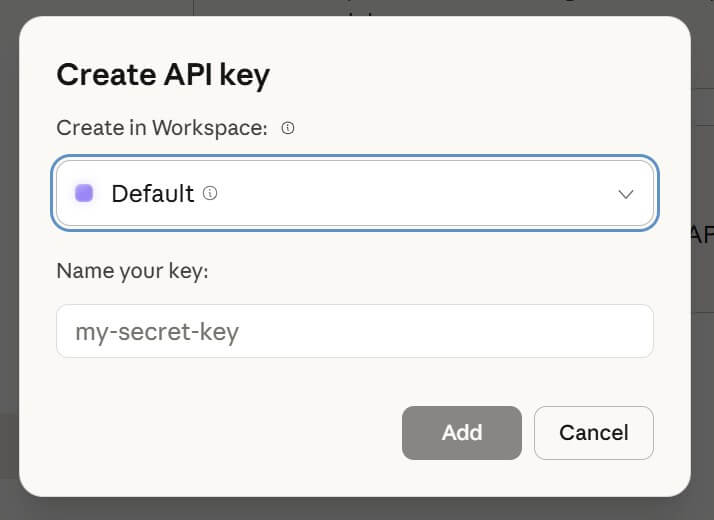Open the Create in Workspace dropdown

(x=400, y=193)
